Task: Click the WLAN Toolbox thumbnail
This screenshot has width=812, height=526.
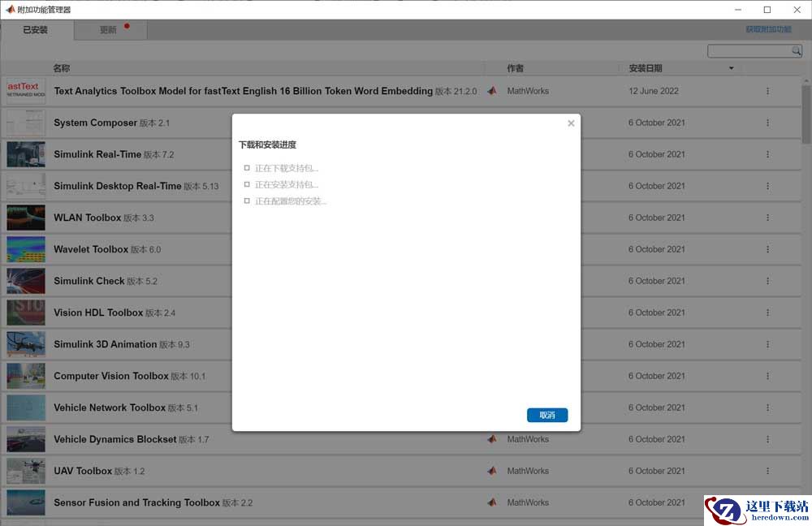Action: [26, 218]
